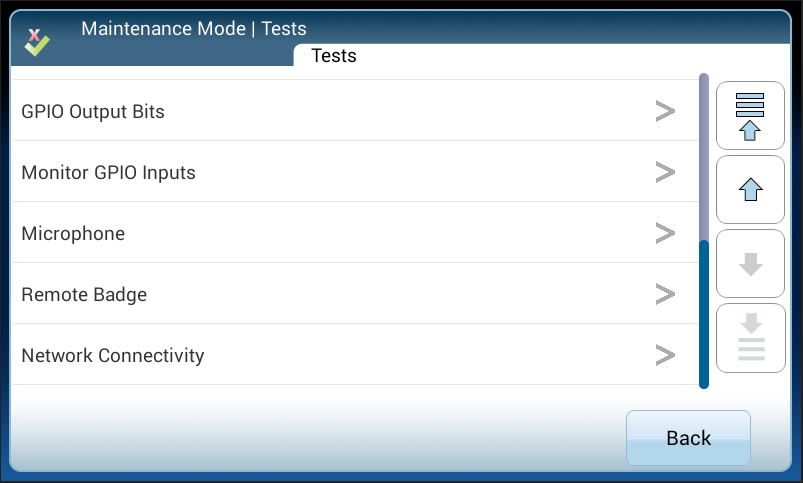
Task: Click the scroll down arrow icon
Action: pos(750,264)
